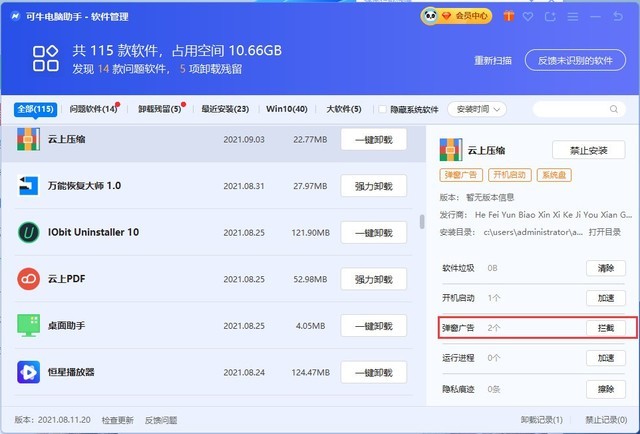Click the software list scrollbar thumb
The height and width of the screenshot is (434, 640).
[x=422, y=222]
